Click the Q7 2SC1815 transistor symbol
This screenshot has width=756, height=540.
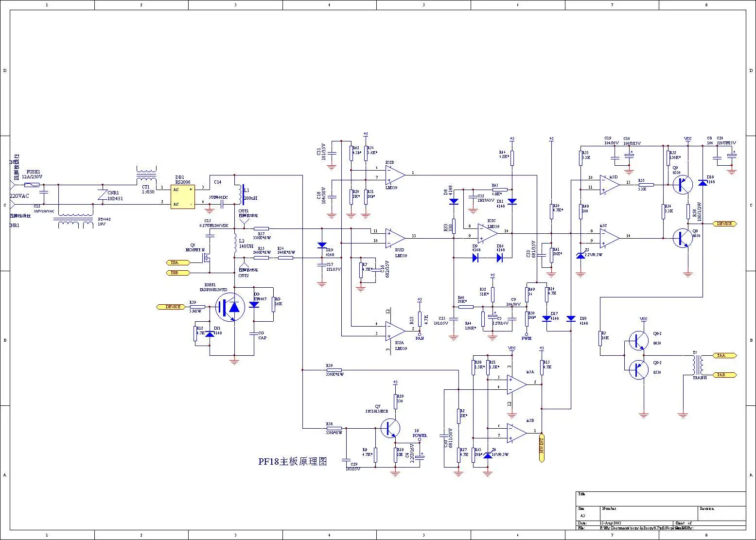click(x=390, y=428)
